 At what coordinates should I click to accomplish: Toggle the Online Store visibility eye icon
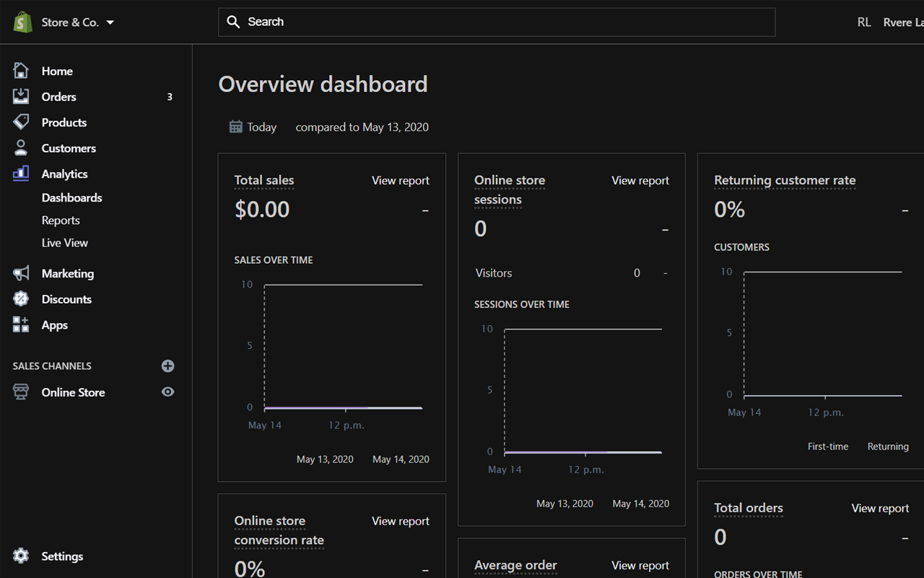(167, 392)
